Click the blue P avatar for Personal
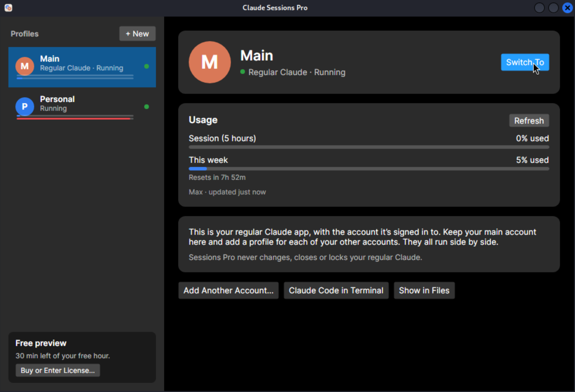The image size is (575, 392). coord(25,106)
